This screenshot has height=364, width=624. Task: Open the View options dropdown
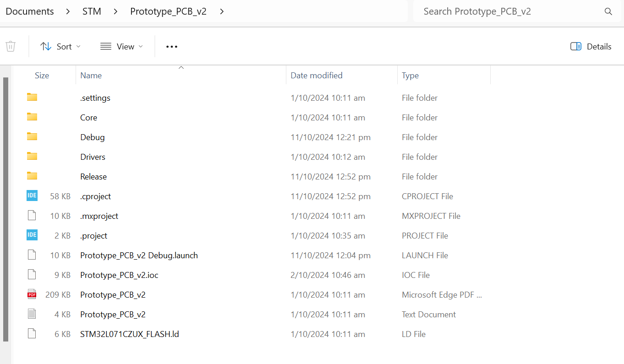[121, 46]
